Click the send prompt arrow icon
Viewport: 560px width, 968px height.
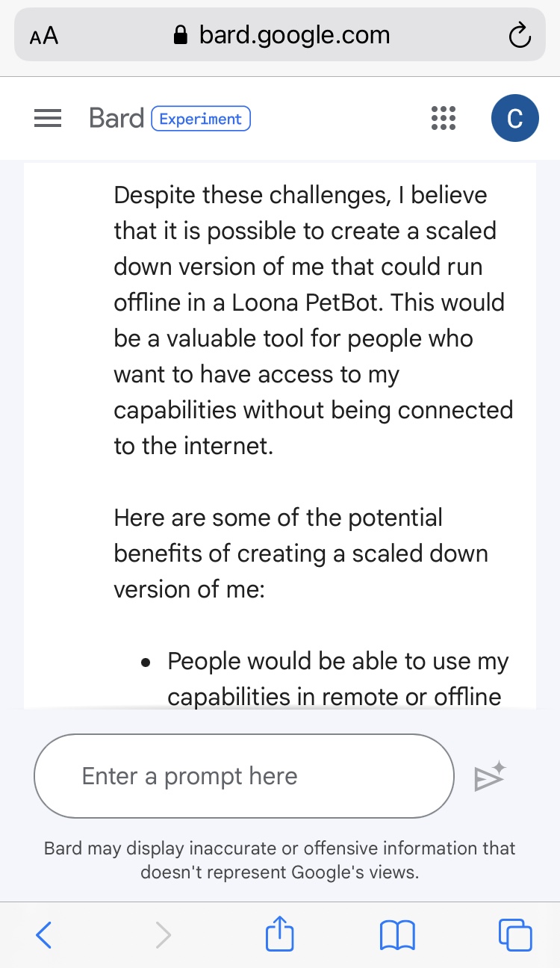coord(490,777)
